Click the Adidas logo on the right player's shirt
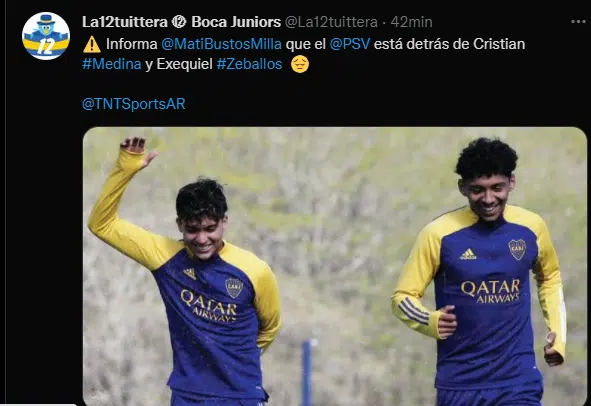 point(468,254)
